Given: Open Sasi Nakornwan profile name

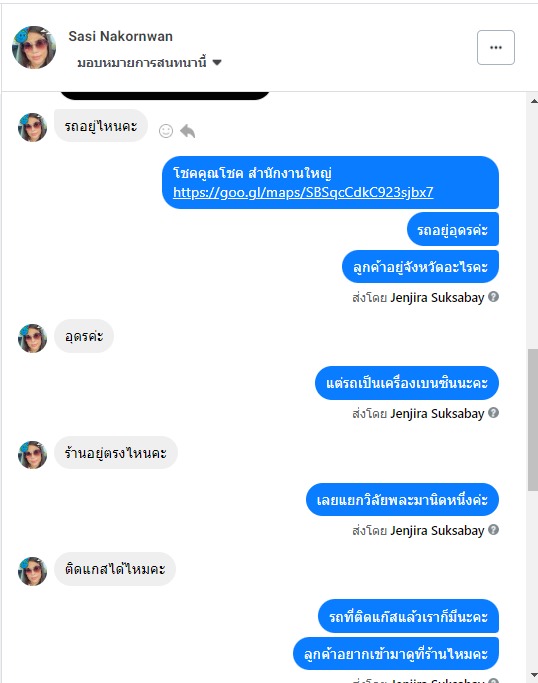Looking at the screenshot, I should coord(121,36).
